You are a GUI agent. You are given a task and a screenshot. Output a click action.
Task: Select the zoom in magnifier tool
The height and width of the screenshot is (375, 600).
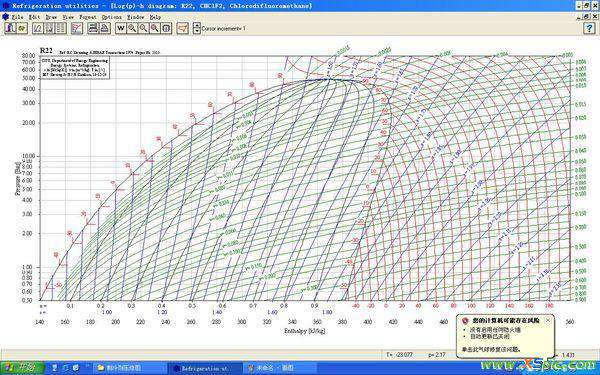(x=132, y=28)
